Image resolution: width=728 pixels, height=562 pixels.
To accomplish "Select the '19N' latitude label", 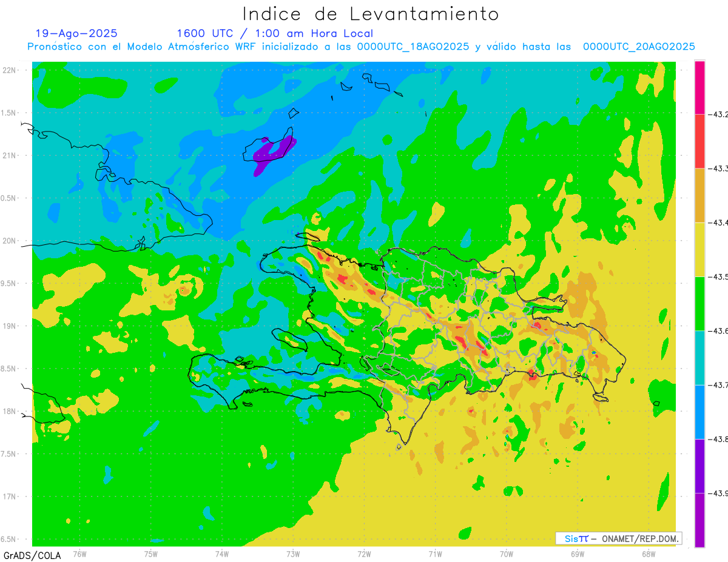I will (9, 326).
